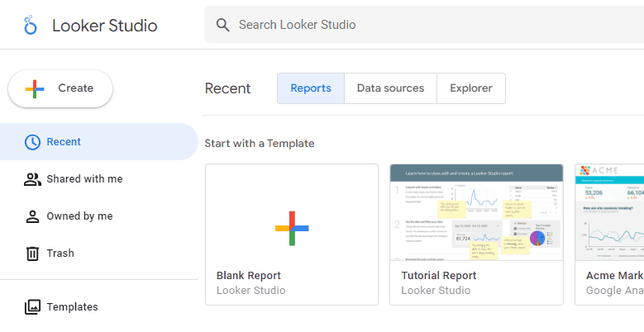Switch to the Data sources tab

[390, 88]
